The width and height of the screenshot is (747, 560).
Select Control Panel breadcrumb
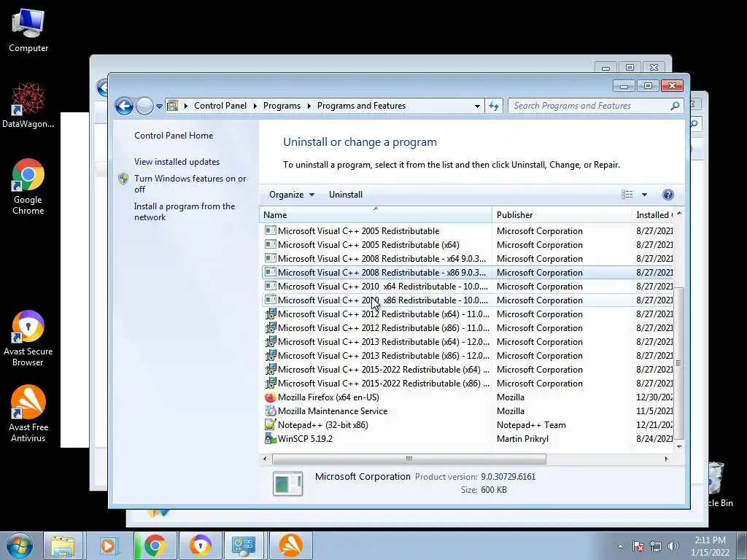pos(220,106)
